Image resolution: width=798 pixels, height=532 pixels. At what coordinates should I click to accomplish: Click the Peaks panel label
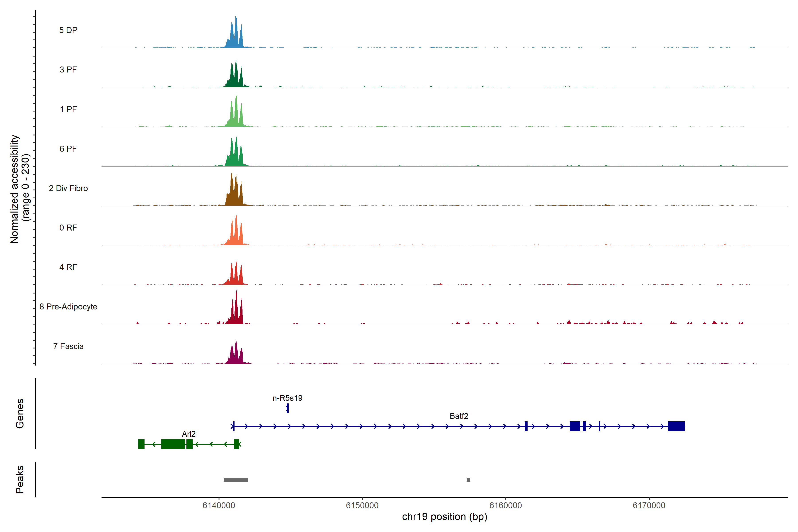click(20, 479)
